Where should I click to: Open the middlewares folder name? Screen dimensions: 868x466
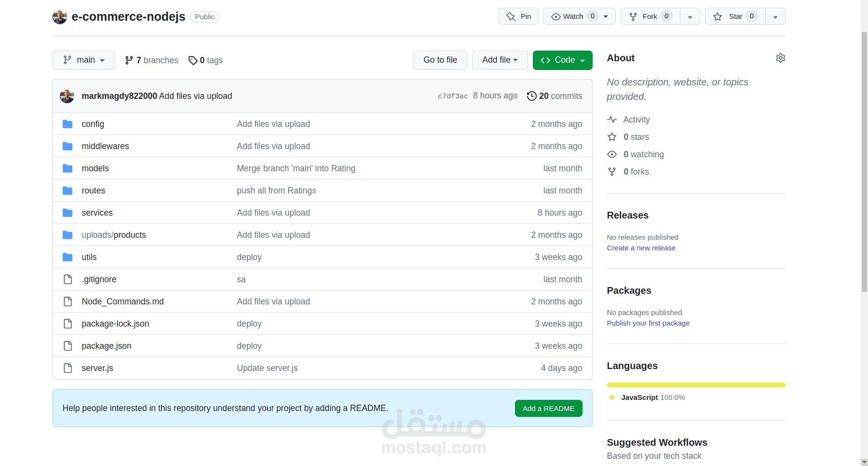[106, 146]
